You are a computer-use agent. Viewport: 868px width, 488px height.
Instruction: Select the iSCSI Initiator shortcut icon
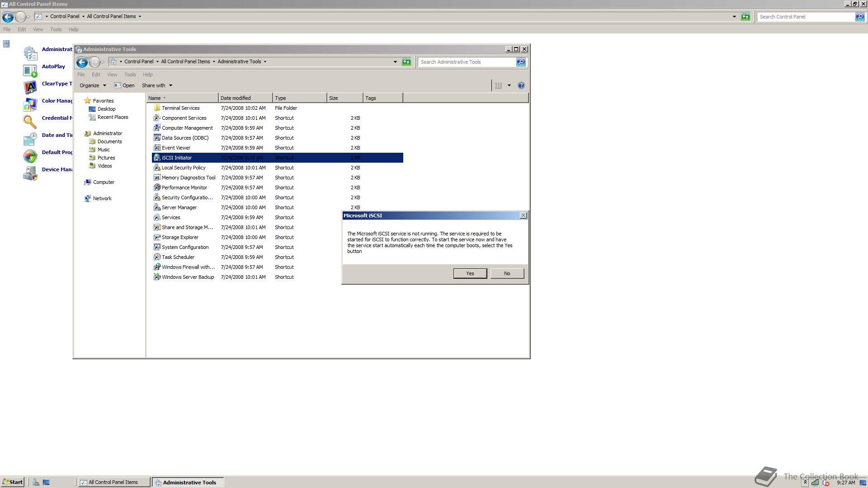(157, 158)
